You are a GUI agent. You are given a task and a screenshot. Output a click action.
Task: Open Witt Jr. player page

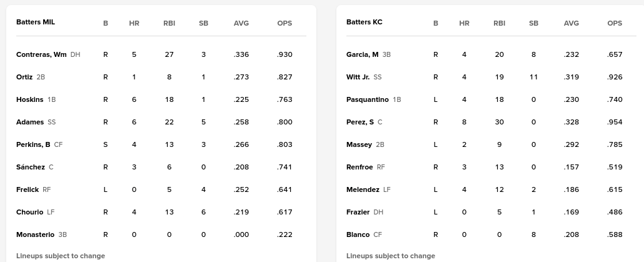click(358, 77)
